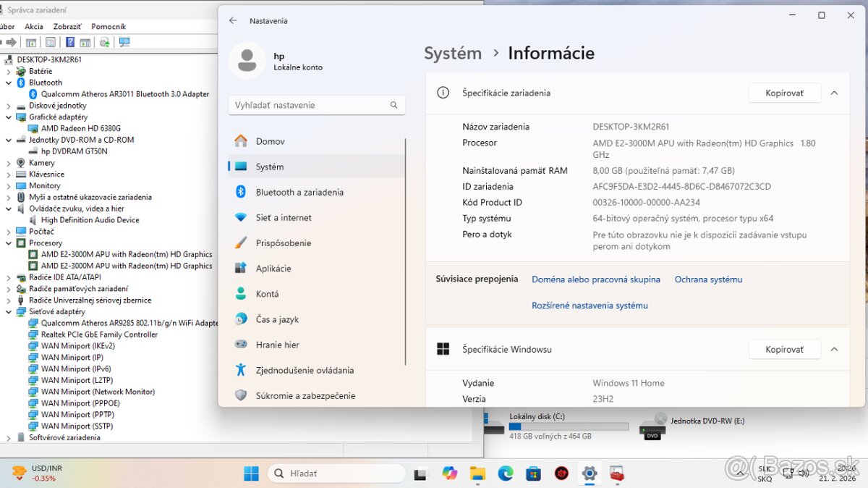Viewport: 868px width, 488px height.
Task: Open Jednotka DVD-RW (E:) drive in Explorer
Action: coord(693,426)
